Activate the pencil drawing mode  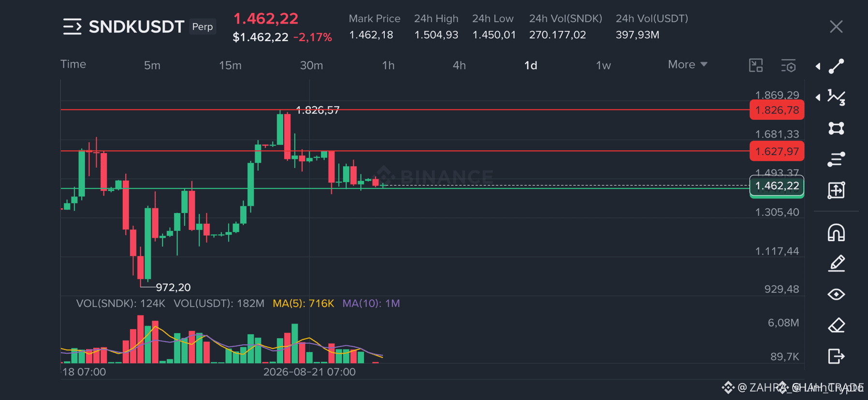(x=836, y=263)
